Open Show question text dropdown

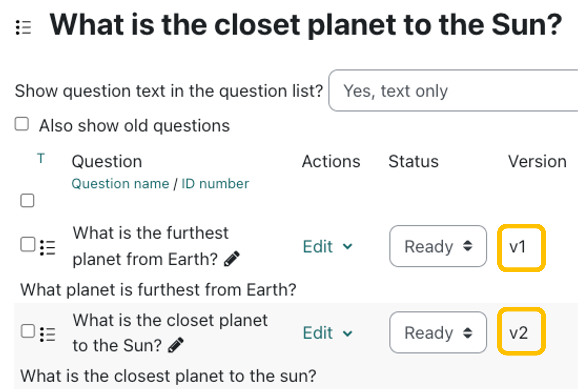[x=453, y=91]
